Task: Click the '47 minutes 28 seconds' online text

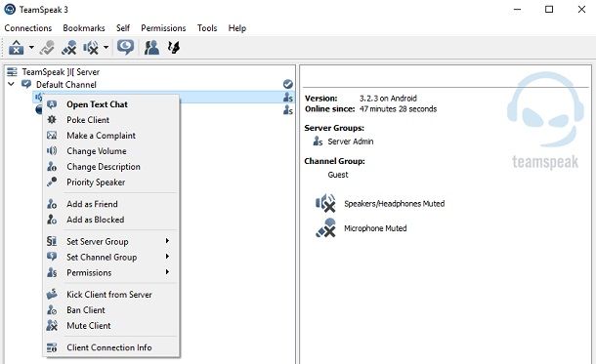Action: 398,109
